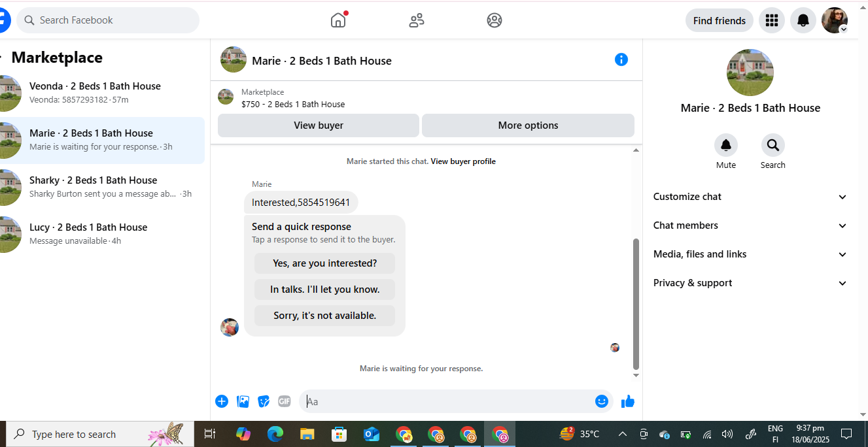
Task: Click the chat scroll down arrow
Action: pos(636,376)
